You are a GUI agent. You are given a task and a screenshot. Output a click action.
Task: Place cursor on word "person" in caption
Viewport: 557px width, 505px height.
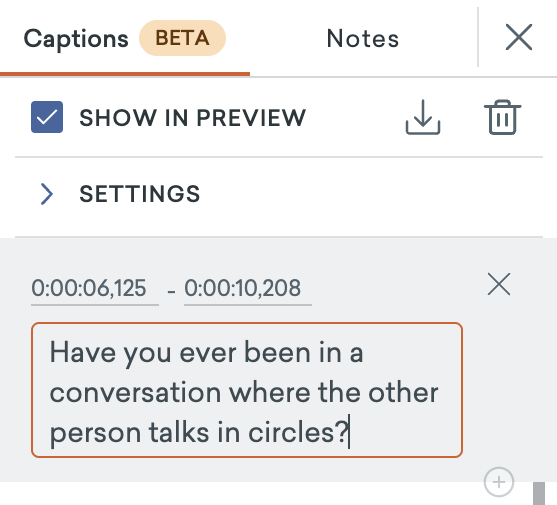[95, 434]
